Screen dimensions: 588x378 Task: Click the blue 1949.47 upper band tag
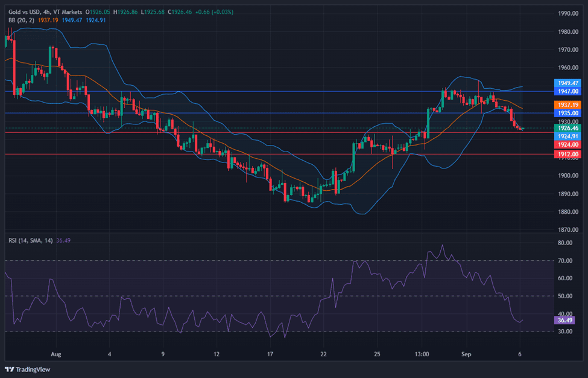point(567,83)
